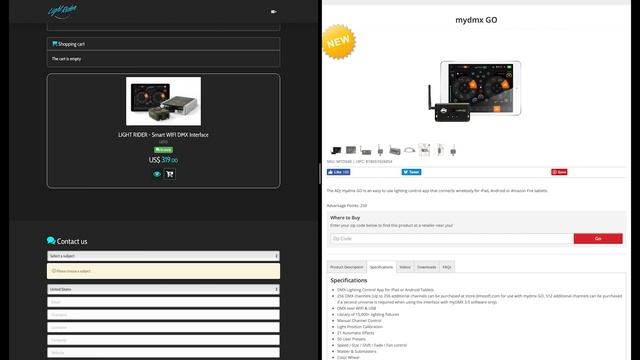
Task: Click the mydmx GO main product image
Action: click(475, 91)
